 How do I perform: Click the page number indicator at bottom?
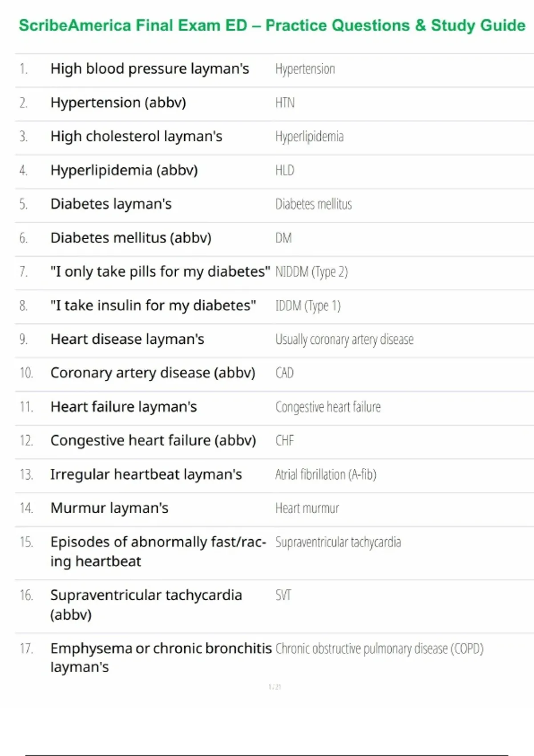[275, 687]
